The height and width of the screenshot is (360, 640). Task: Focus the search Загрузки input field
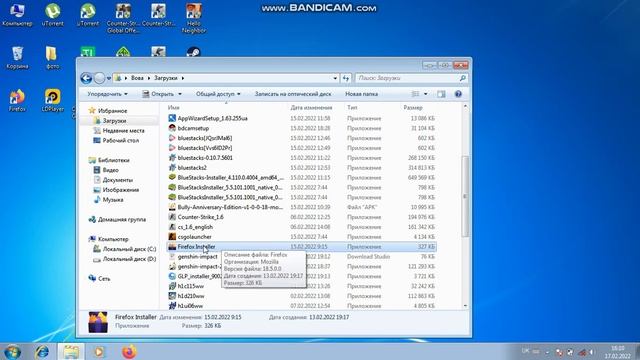coord(406,78)
